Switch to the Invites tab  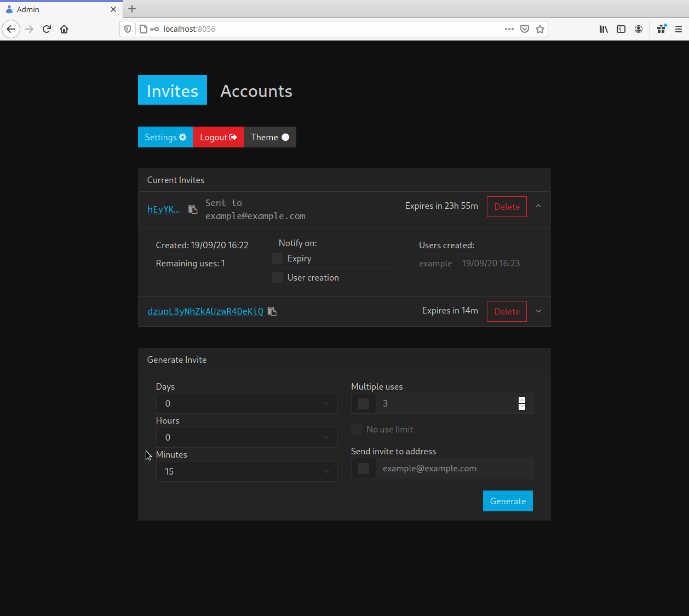click(173, 90)
